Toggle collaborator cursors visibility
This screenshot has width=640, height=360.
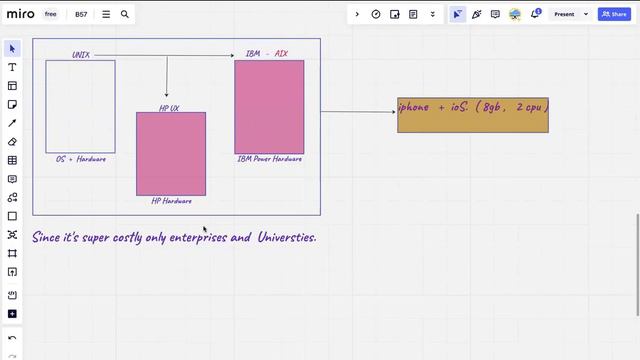[458, 14]
